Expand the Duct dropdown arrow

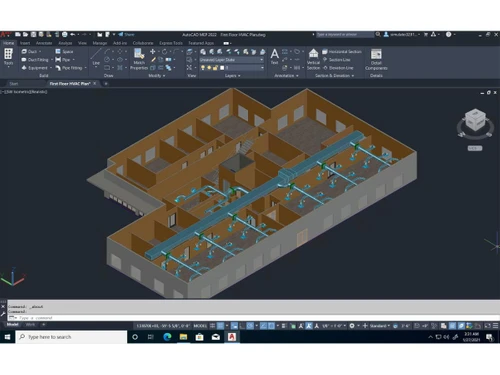(x=40, y=52)
